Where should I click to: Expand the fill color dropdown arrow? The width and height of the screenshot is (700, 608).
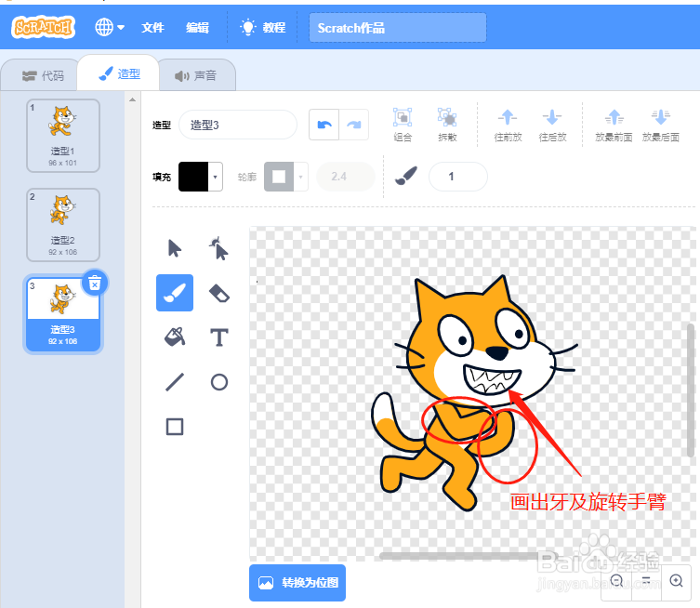[215, 177]
